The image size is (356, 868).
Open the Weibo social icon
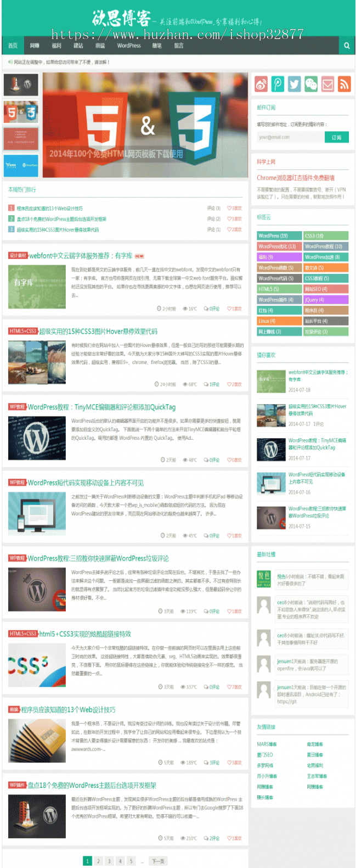click(x=261, y=84)
